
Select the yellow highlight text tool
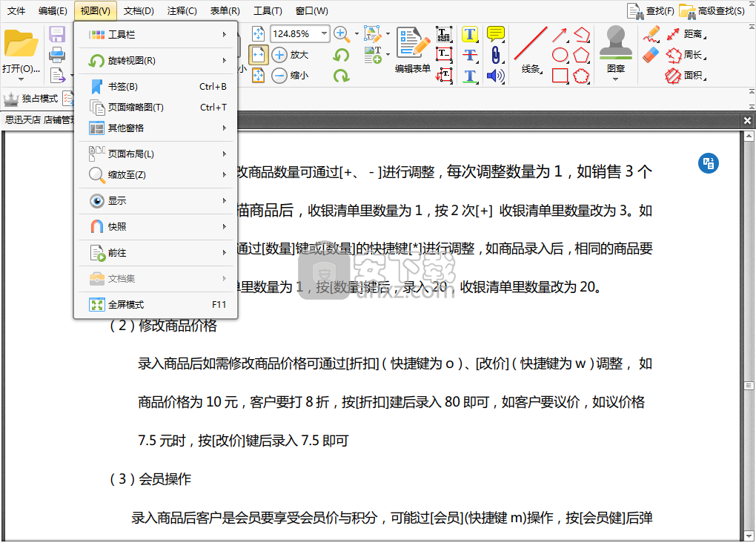click(470, 34)
